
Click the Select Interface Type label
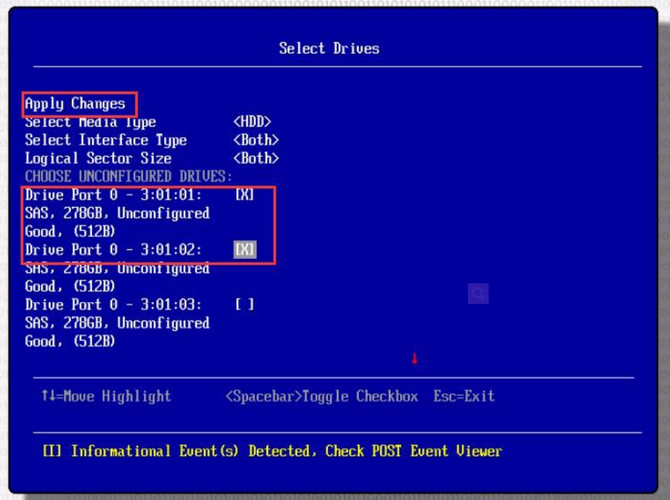106,140
